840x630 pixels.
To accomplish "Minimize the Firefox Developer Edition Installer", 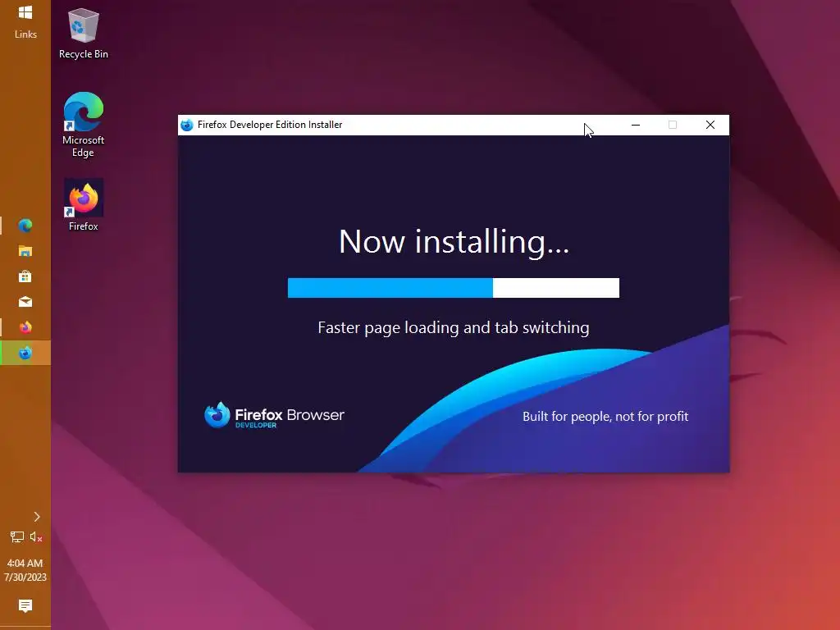I will click(x=636, y=125).
